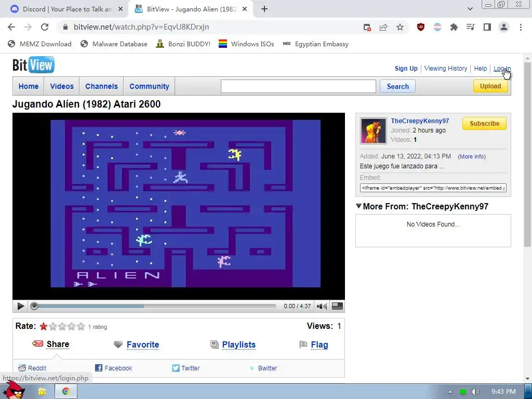This screenshot has height=399, width=532.
Task: Click the BitView logo
Action: pyautogui.click(x=33, y=65)
